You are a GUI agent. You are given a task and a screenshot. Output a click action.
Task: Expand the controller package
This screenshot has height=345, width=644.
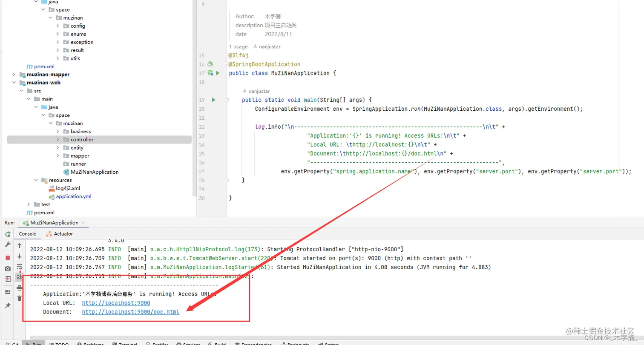tap(58, 139)
